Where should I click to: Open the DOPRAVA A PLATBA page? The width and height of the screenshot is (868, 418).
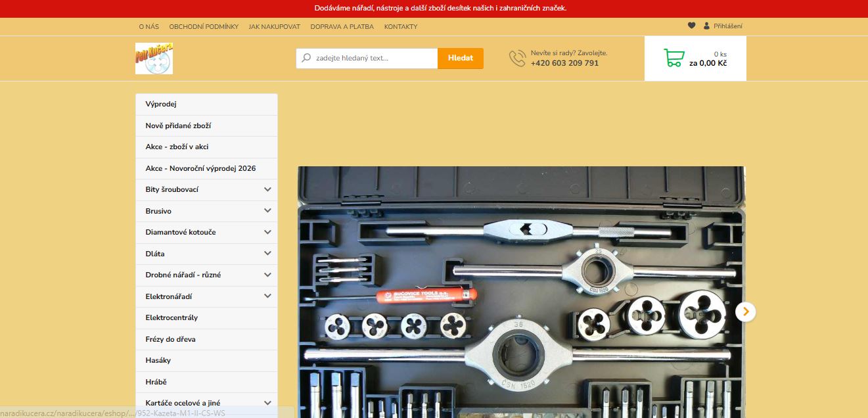click(x=342, y=27)
